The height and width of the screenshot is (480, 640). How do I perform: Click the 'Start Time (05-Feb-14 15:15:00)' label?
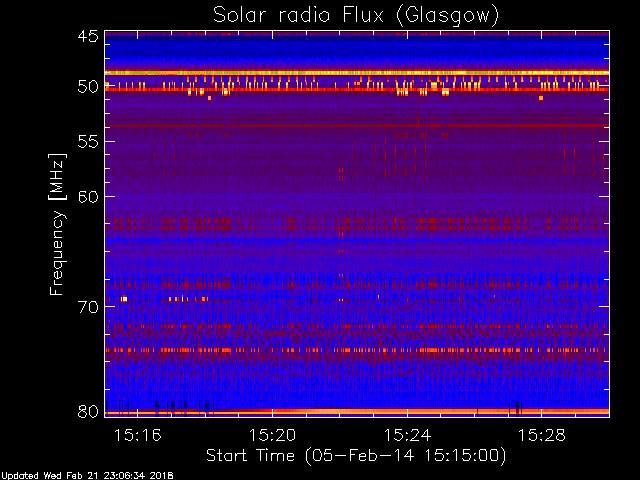[356, 456]
